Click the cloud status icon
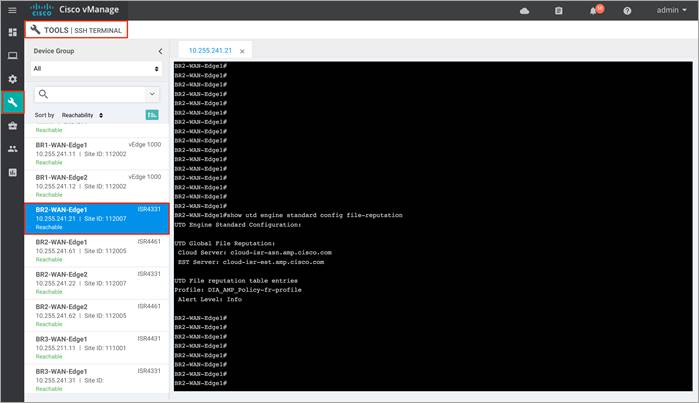 click(525, 11)
